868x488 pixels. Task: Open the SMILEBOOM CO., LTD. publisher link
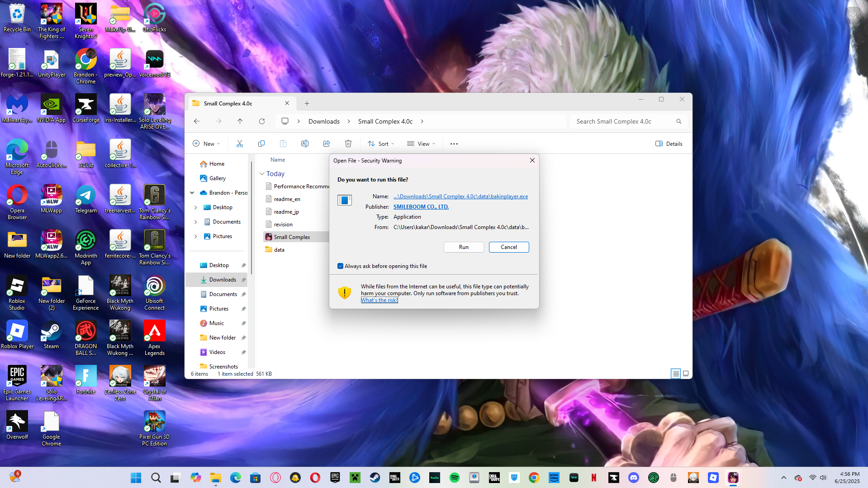click(421, 207)
